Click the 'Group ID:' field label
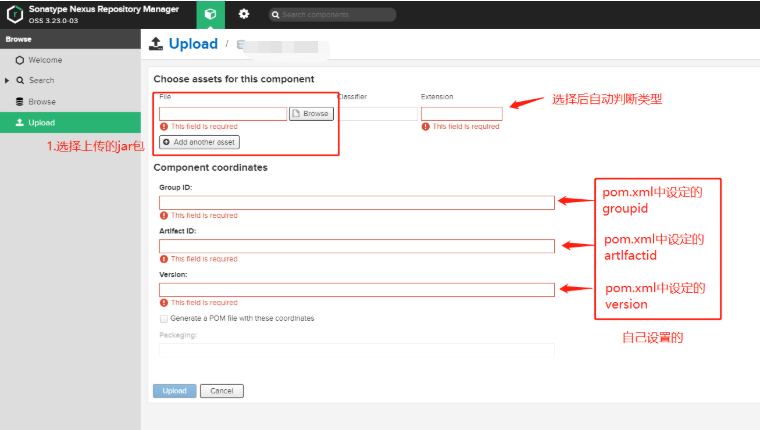The height and width of the screenshot is (430, 762). coord(175,188)
